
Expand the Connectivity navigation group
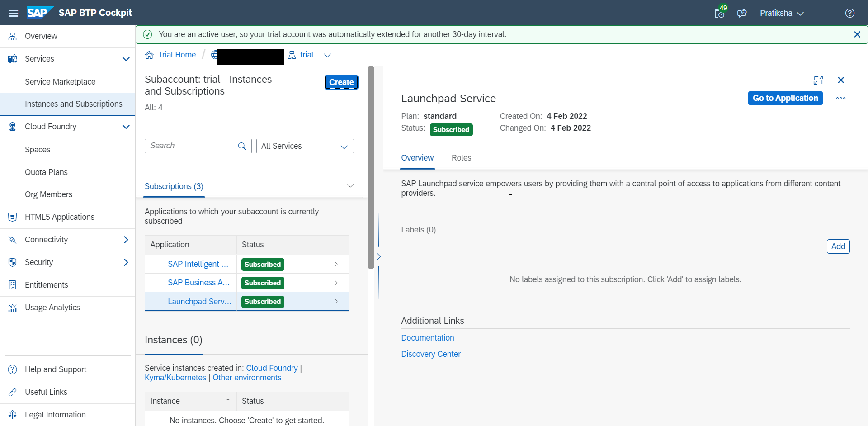126,240
